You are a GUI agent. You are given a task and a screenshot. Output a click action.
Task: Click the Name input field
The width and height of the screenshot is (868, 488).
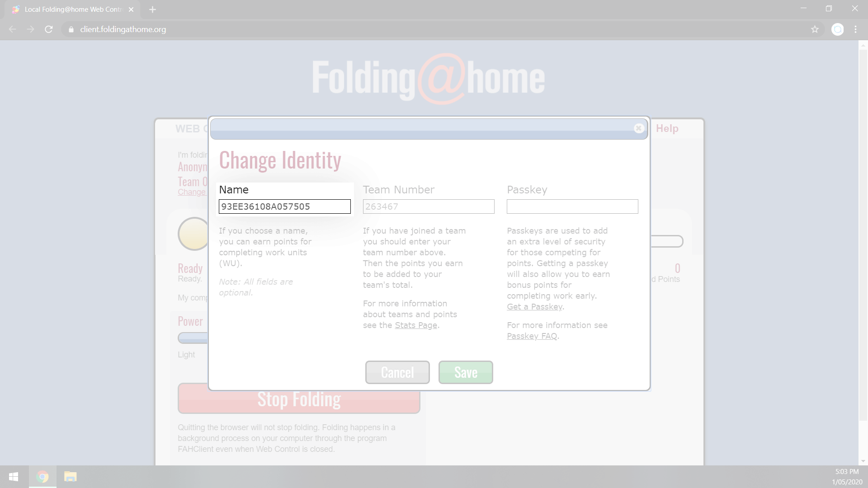(x=285, y=206)
